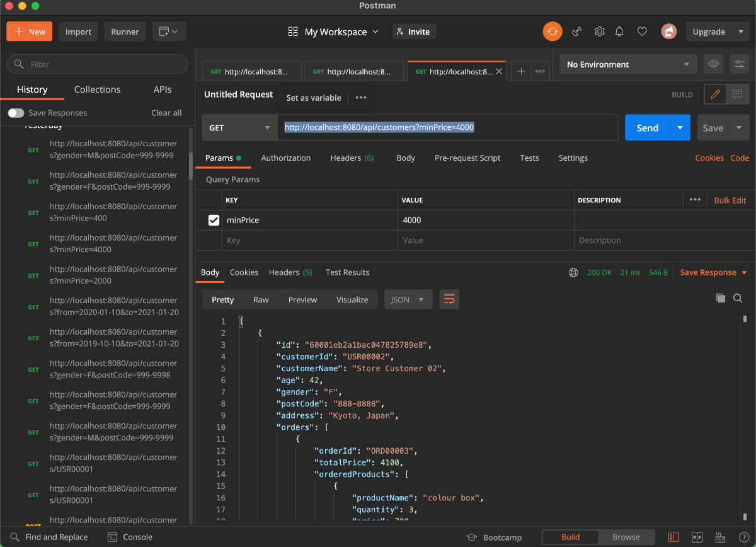Click the sync status icon
This screenshot has width=756, height=547.
(553, 32)
